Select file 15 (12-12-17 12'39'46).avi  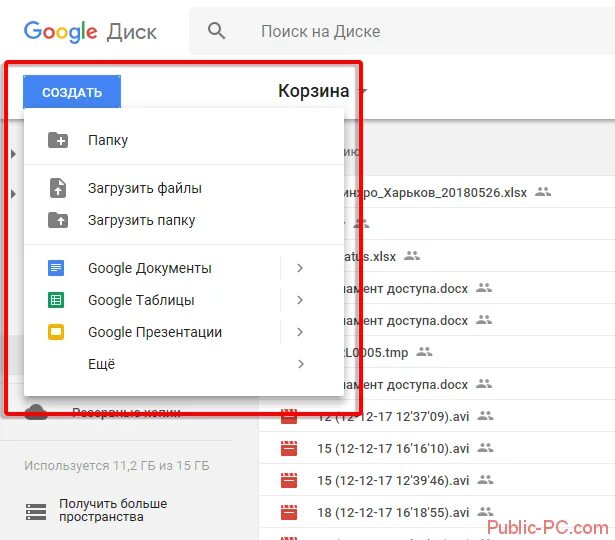click(437, 480)
